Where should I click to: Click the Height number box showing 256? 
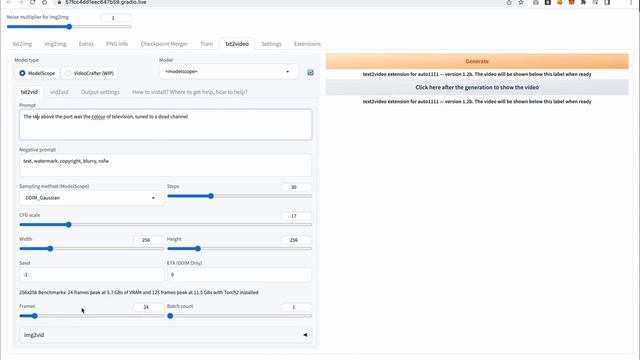[297, 240]
